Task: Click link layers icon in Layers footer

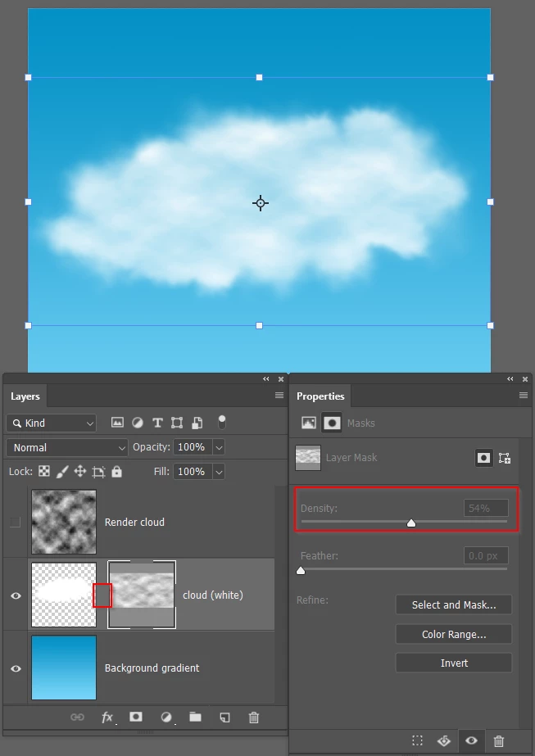Action: coord(77,717)
